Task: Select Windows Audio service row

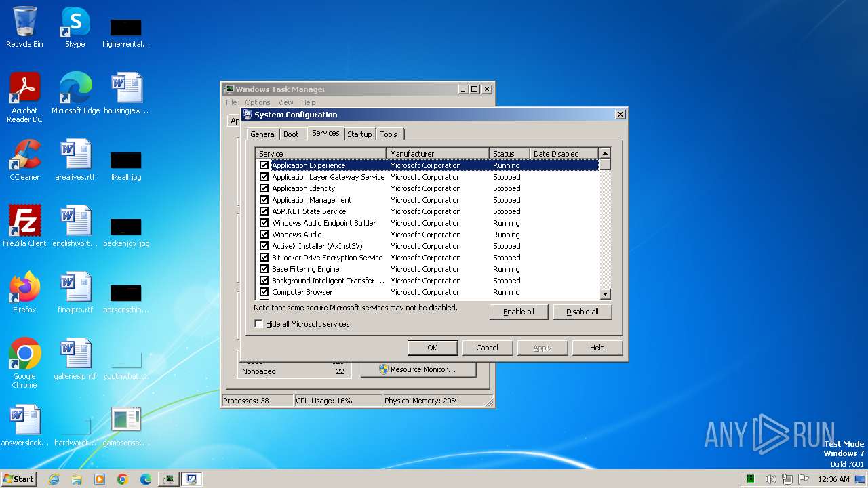Action: click(x=427, y=235)
